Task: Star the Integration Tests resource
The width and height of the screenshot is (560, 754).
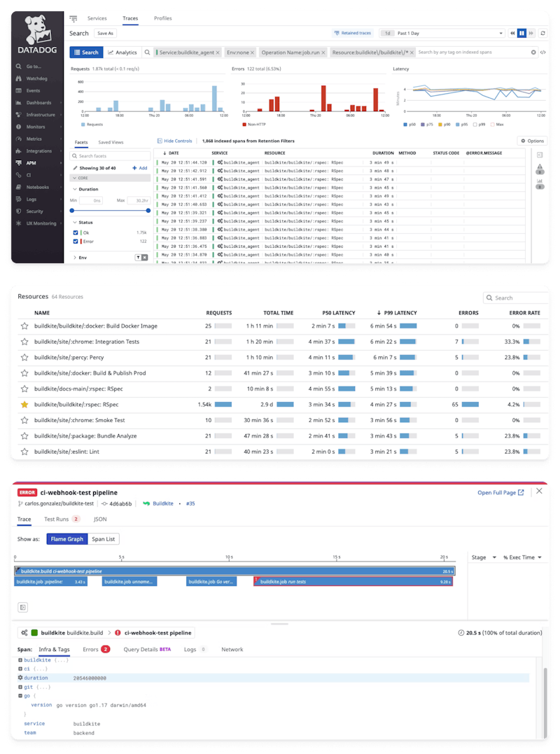Action: pos(24,342)
